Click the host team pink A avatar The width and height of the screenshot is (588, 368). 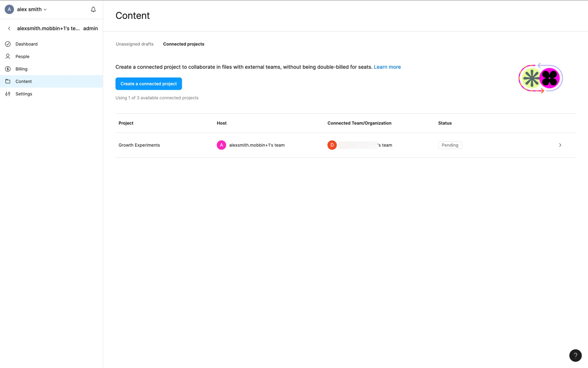221,145
